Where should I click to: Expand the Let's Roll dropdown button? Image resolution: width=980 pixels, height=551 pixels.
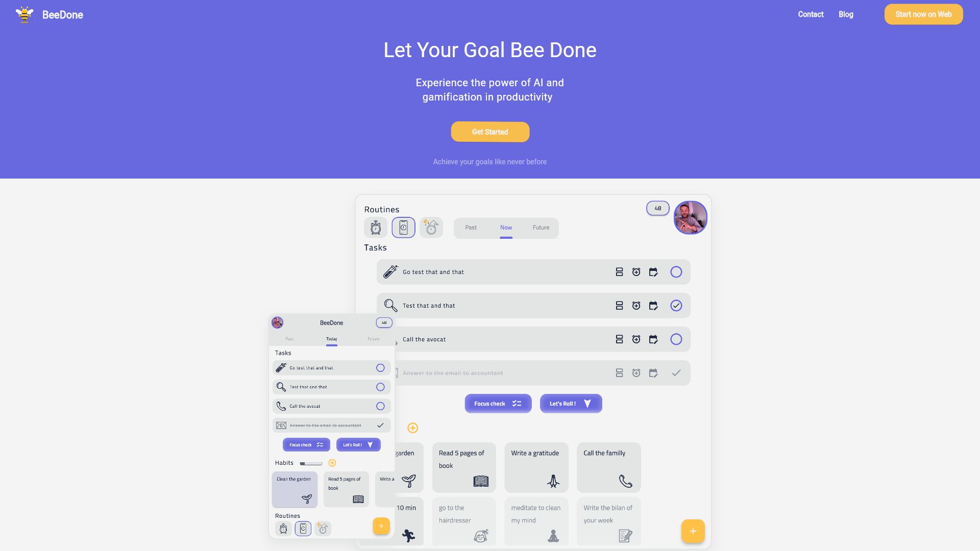(587, 403)
